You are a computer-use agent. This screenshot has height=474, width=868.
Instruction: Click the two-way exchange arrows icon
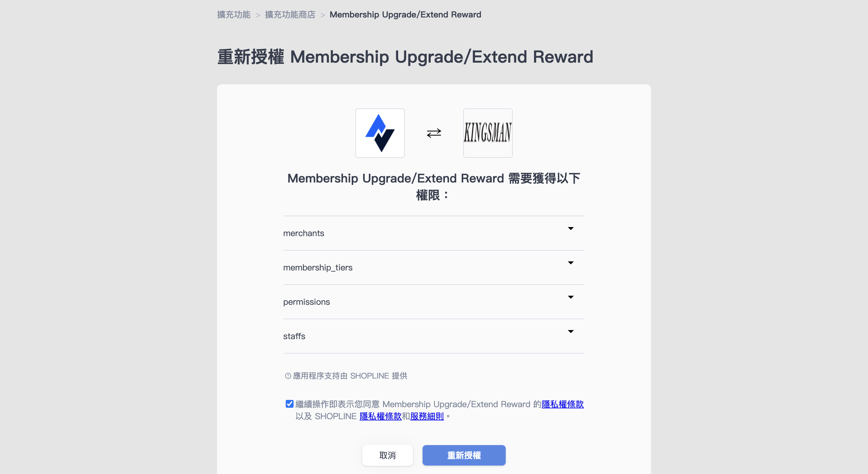coord(434,133)
